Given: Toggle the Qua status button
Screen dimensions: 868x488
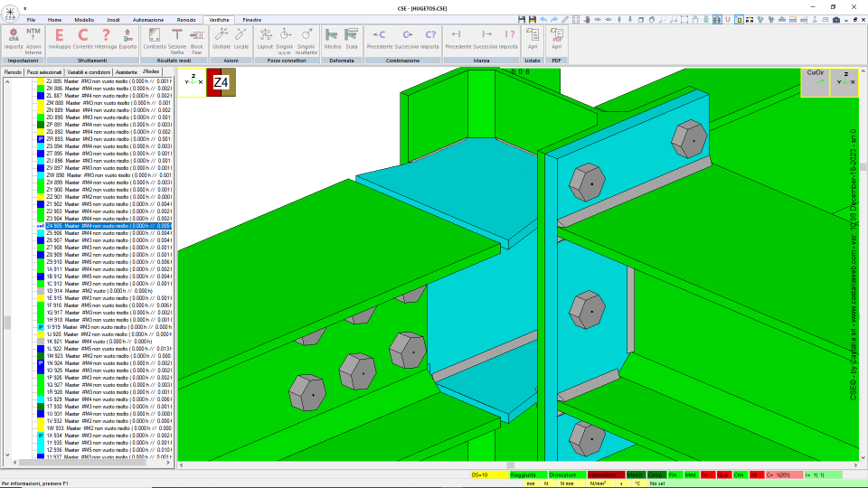Looking at the screenshot, I should point(723,474).
